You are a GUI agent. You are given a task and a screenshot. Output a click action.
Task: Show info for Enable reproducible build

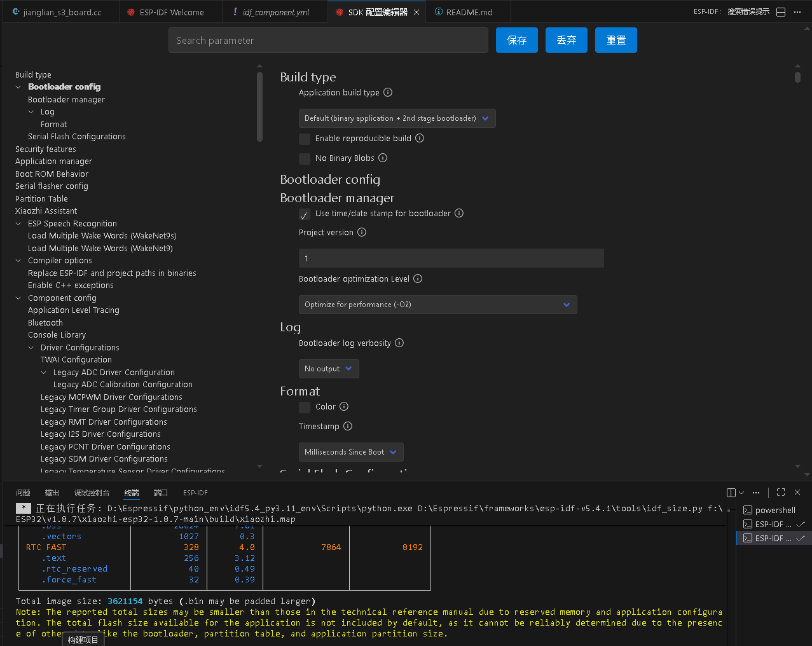click(420, 138)
